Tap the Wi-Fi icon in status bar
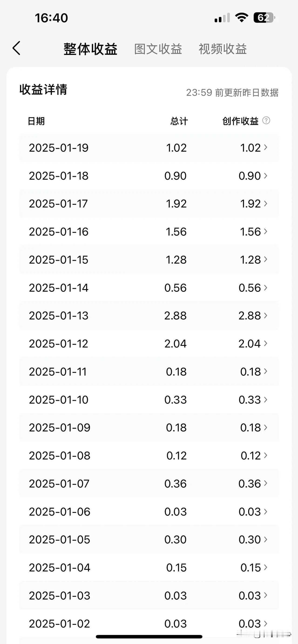 242,18
